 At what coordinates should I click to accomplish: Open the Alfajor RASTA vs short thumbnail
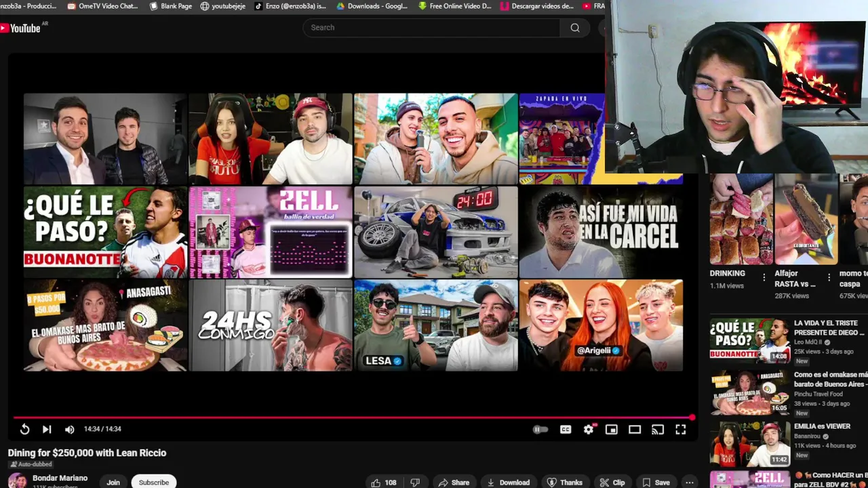[806, 219]
